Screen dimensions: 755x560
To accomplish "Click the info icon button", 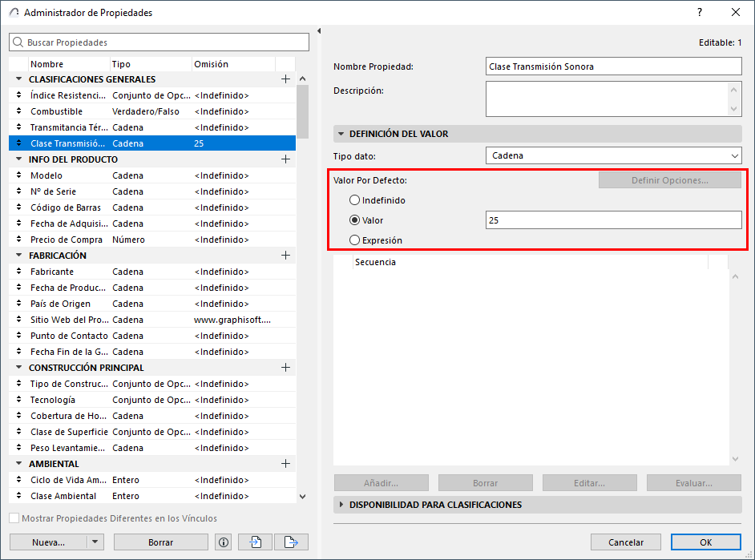I will tap(224, 542).
